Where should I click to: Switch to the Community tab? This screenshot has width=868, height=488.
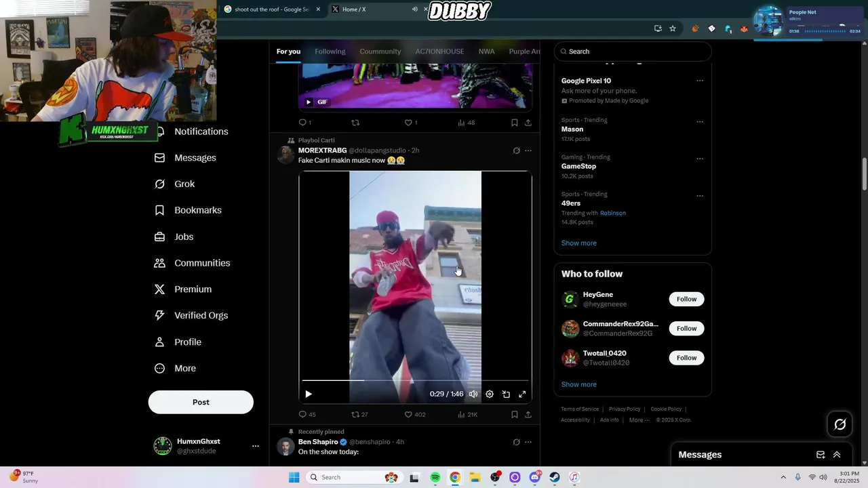pos(380,52)
